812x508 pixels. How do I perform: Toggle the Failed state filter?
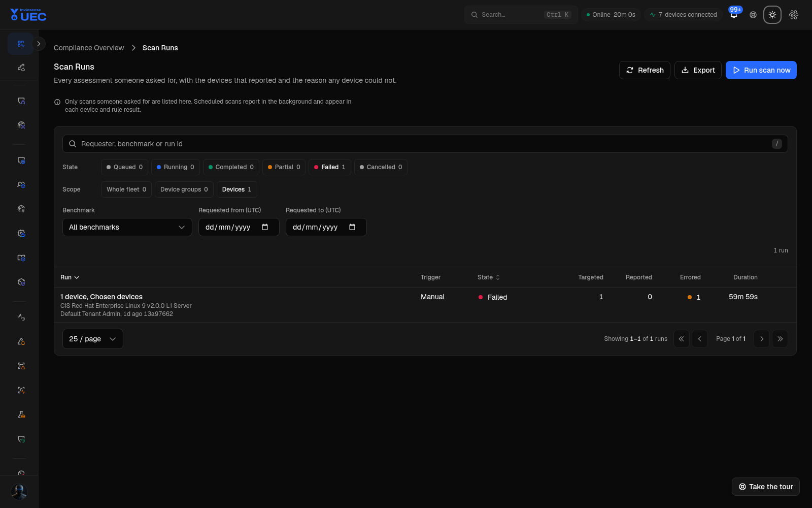pyautogui.click(x=329, y=167)
